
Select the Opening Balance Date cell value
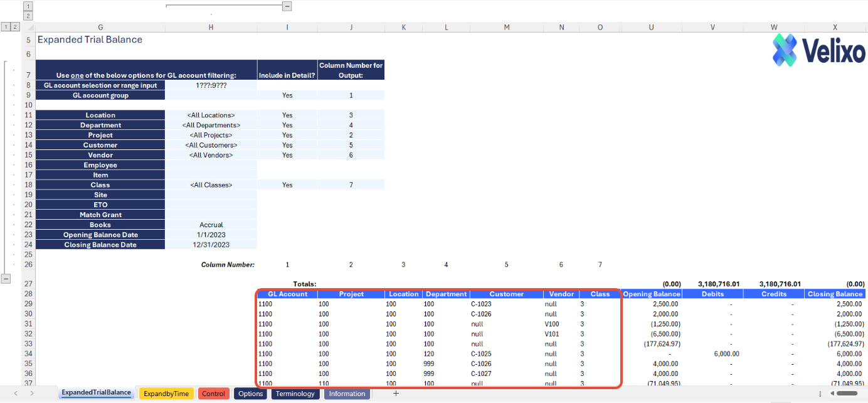[211, 235]
